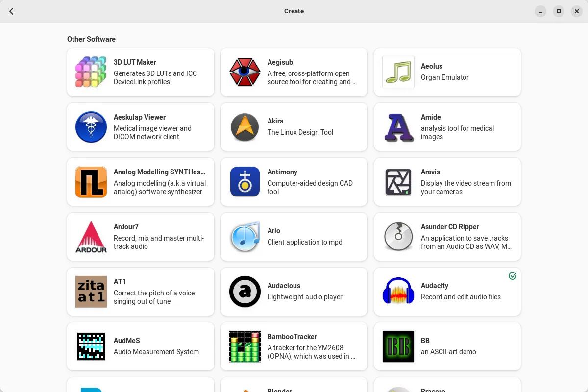Maximize the Create window

coord(559,11)
